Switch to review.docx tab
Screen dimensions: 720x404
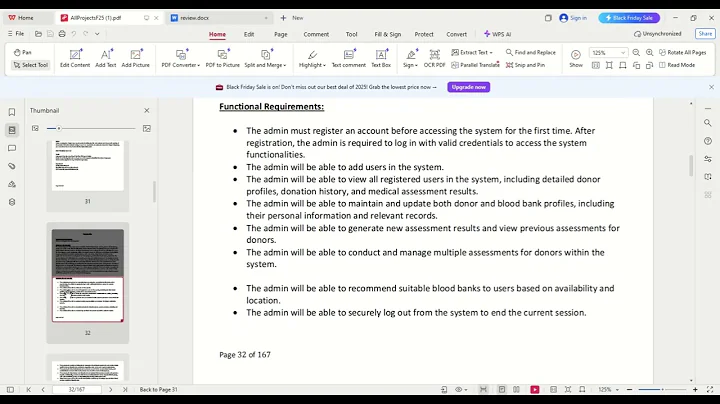pyautogui.click(x=219, y=18)
